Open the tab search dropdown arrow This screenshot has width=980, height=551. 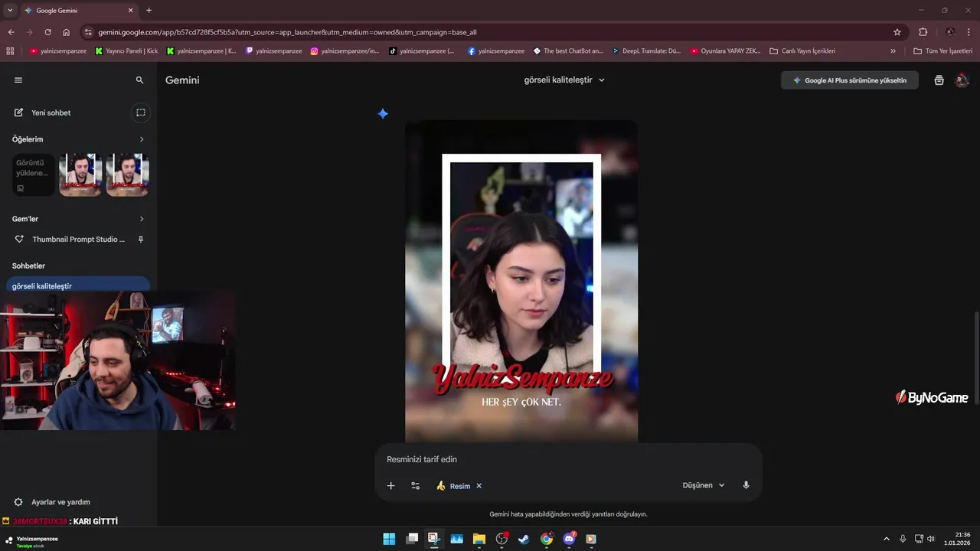click(10, 11)
